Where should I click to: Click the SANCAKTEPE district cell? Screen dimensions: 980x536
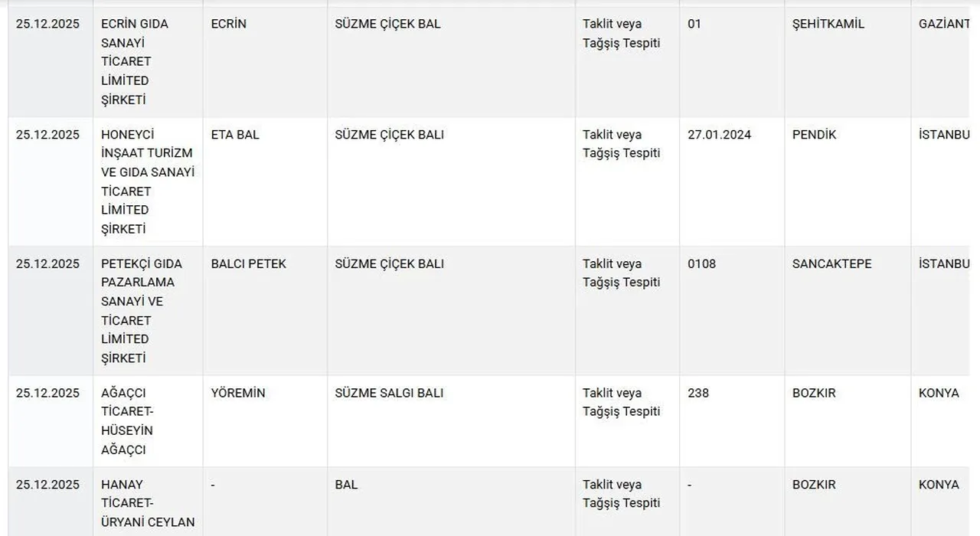(831, 264)
